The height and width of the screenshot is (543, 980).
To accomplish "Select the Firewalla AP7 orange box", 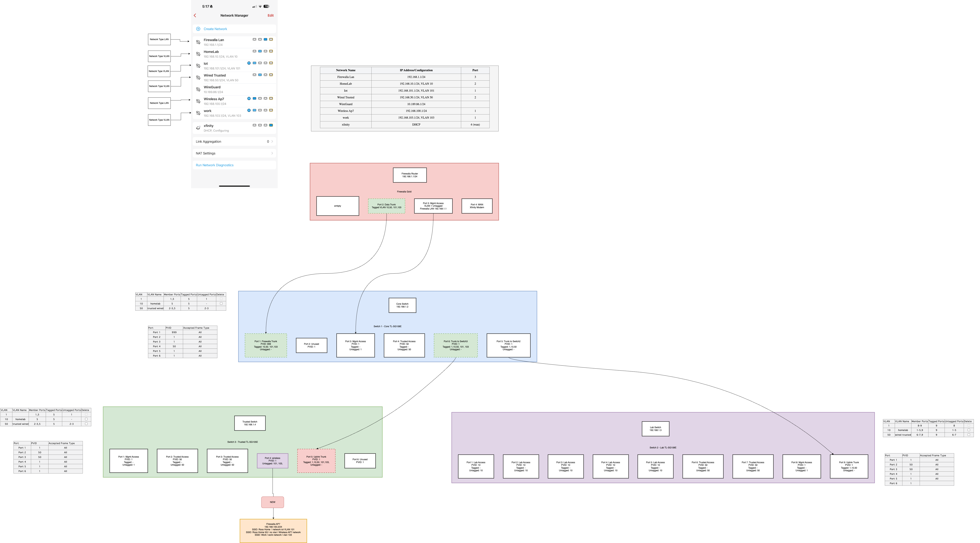I will coord(273,530).
